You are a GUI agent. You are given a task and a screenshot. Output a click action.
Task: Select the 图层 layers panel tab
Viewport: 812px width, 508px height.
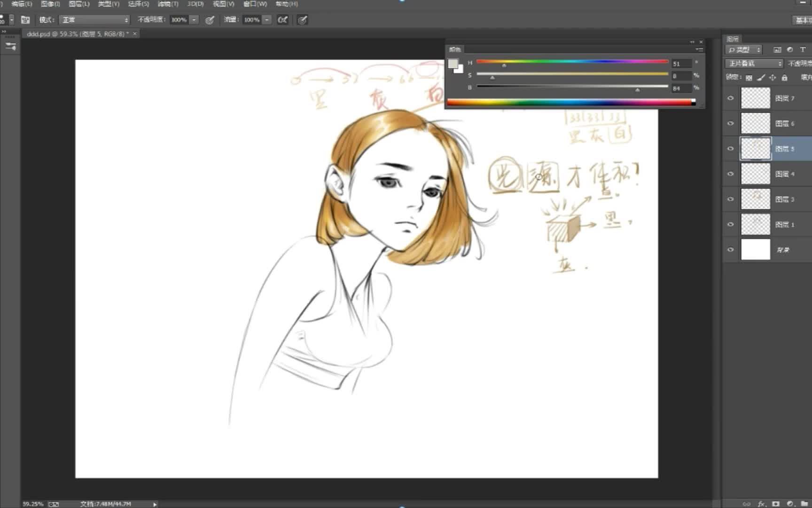click(x=733, y=39)
